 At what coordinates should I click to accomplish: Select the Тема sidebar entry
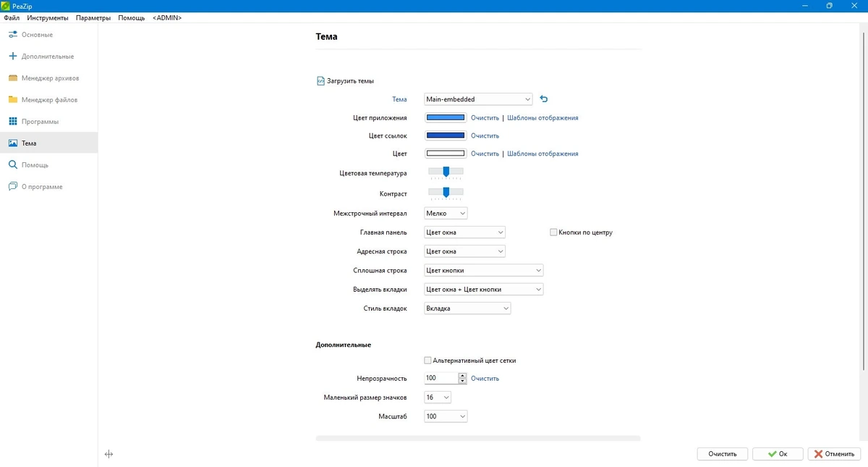coord(48,143)
